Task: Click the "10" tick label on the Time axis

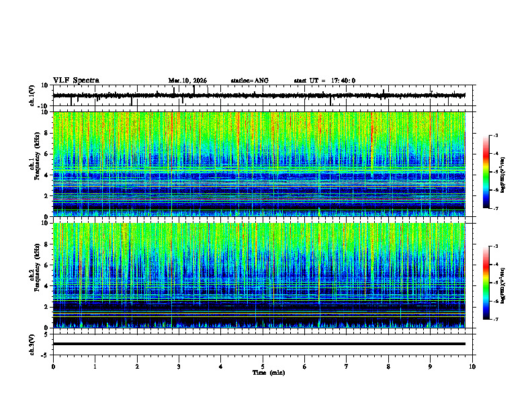Action: pos(472,367)
